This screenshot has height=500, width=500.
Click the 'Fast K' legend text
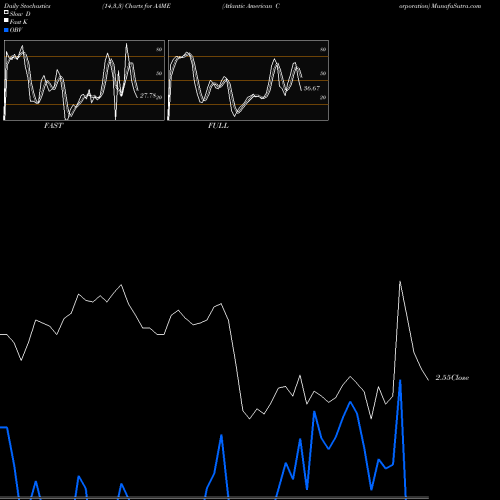point(19,22)
